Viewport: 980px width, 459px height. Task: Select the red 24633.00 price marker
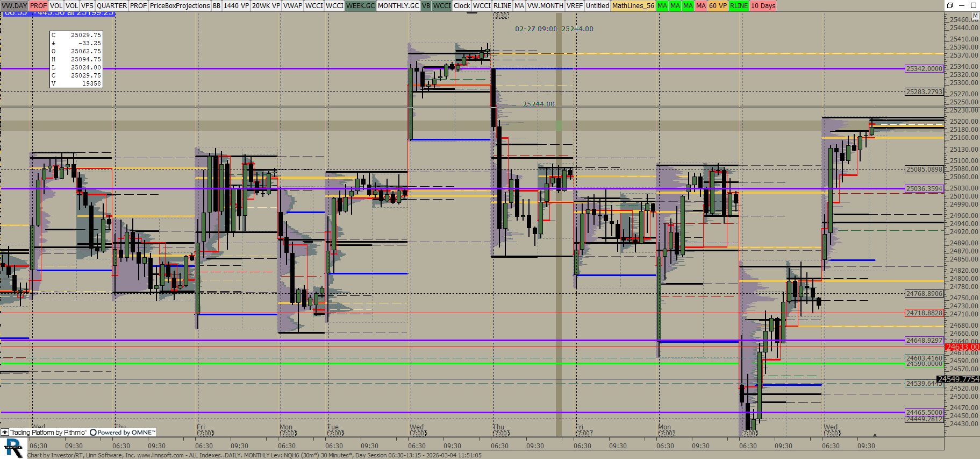pyautogui.click(x=962, y=347)
